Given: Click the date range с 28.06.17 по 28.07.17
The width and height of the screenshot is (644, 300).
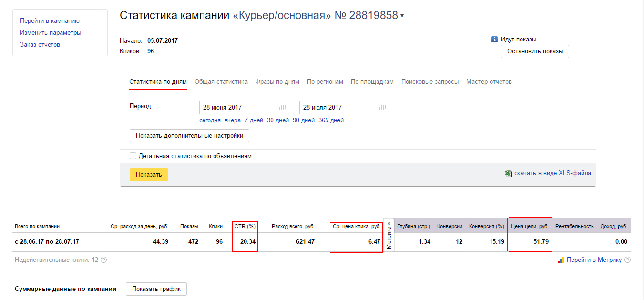Looking at the screenshot, I should tap(47, 242).
